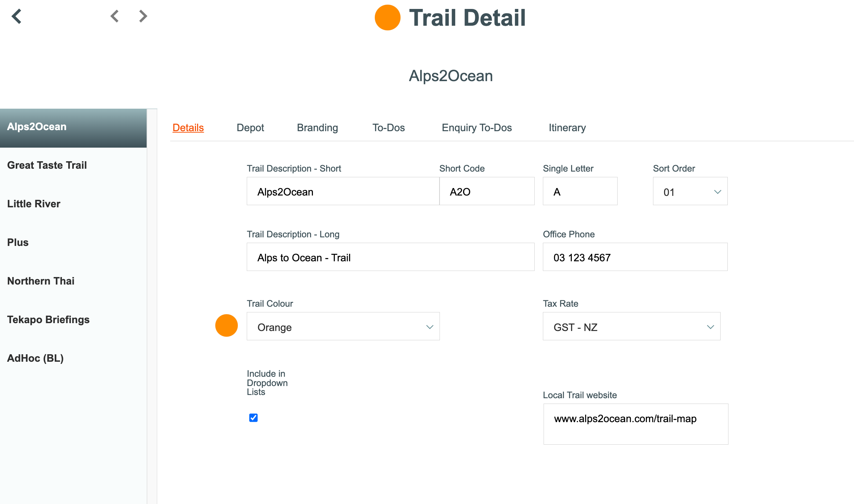Click the orange circle beside Trail Detail title

click(387, 18)
